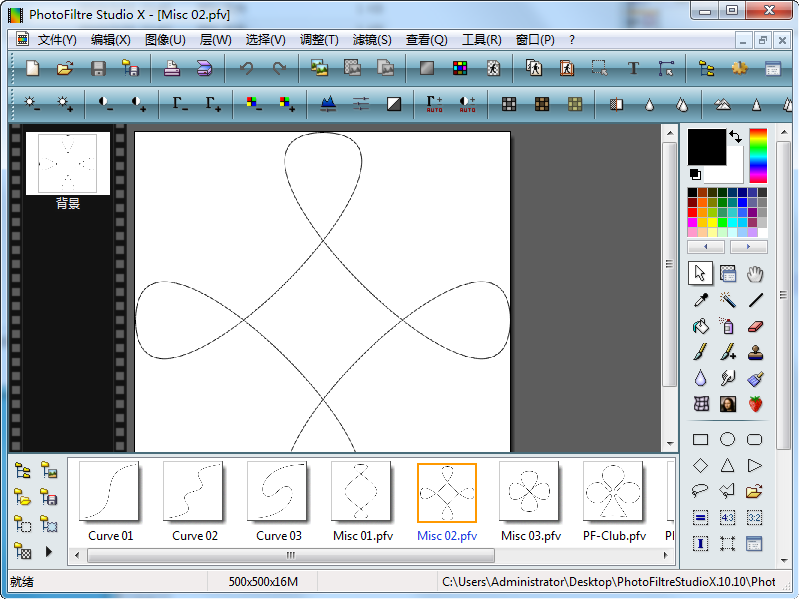Select the Misc 03.pfv shape thumbnail
The height and width of the screenshot is (600, 800).
[x=530, y=491]
